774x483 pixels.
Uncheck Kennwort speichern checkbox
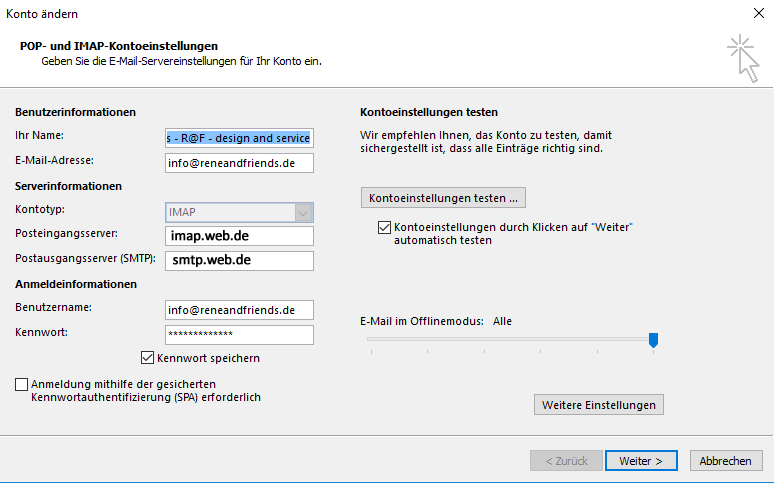pyautogui.click(x=148, y=358)
